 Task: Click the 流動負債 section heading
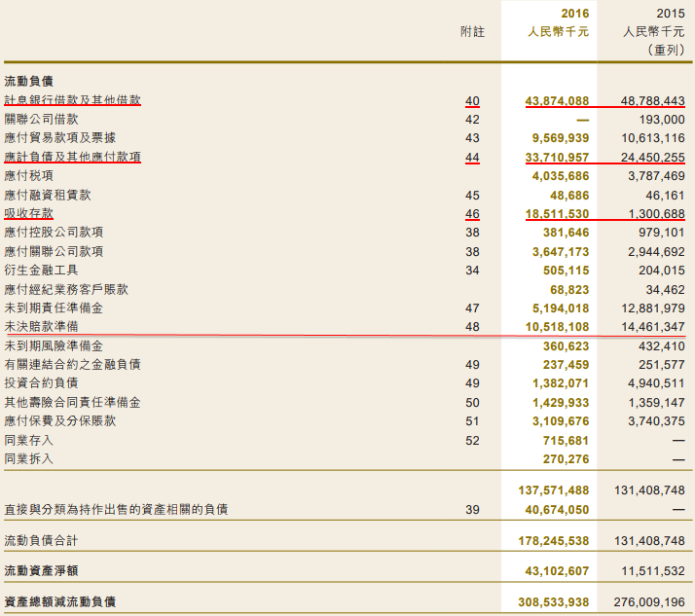coord(27,81)
